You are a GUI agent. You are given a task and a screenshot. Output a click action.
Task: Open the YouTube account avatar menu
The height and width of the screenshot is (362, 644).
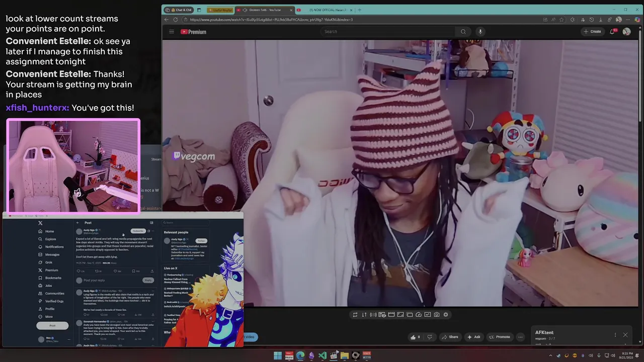coord(626,32)
